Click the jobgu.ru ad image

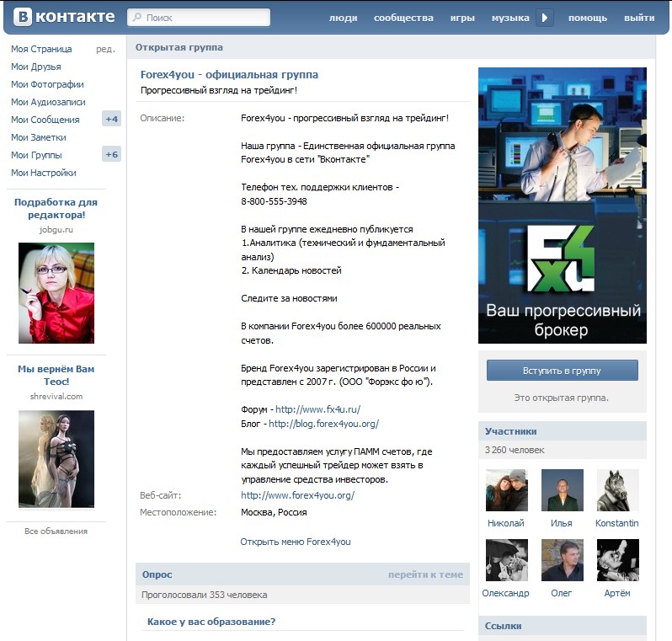[56, 293]
